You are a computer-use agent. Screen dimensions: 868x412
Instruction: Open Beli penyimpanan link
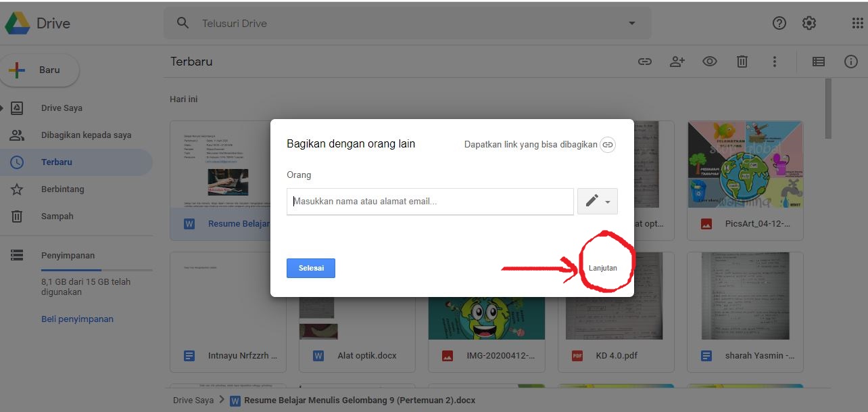click(x=77, y=319)
